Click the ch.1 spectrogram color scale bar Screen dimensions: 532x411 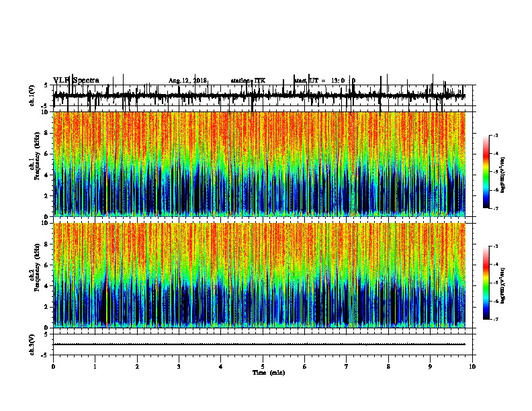click(x=486, y=172)
